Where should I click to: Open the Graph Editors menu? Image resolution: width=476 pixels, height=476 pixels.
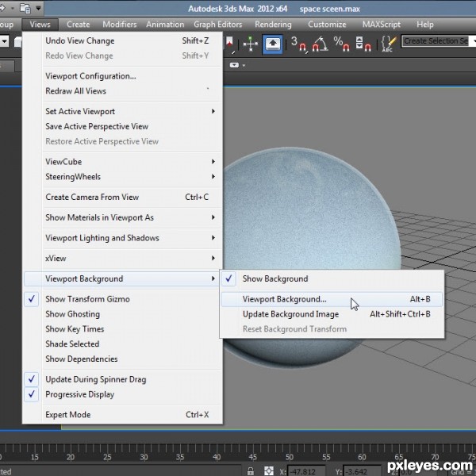[218, 25]
